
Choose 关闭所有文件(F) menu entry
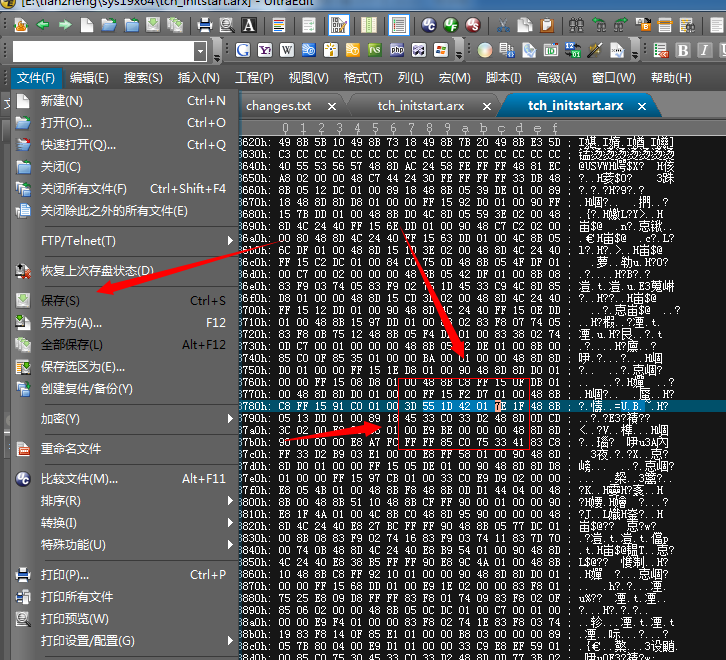(x=125, y=189)
